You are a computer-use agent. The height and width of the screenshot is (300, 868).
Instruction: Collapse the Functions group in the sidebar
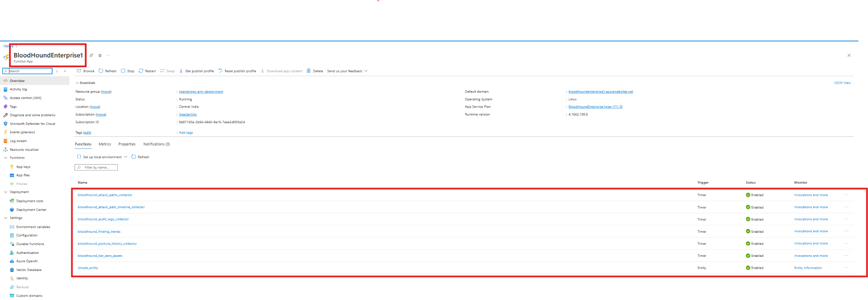coord(6,158)
